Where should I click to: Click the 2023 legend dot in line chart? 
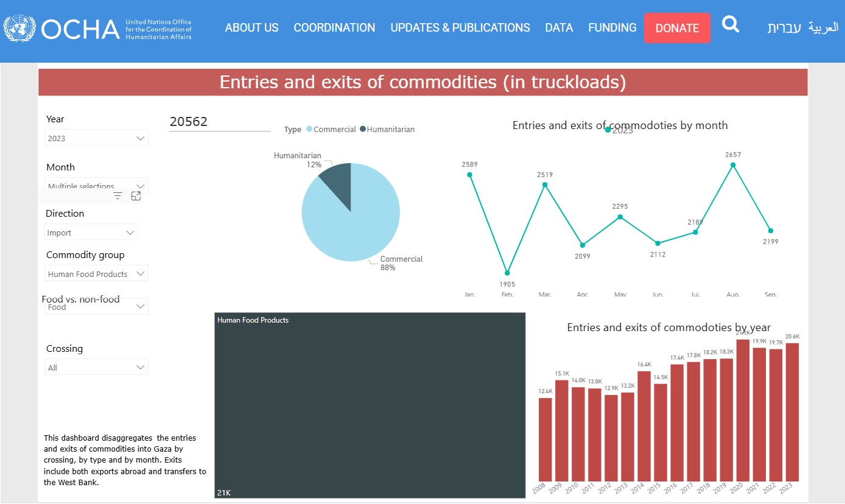tap(608, 130)
